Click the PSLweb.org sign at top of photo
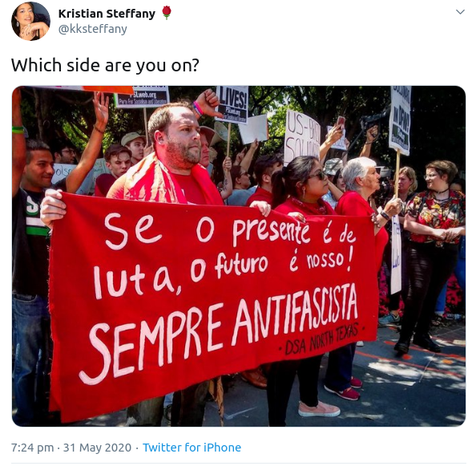This screenshot has width=476, height=466. 142,96
